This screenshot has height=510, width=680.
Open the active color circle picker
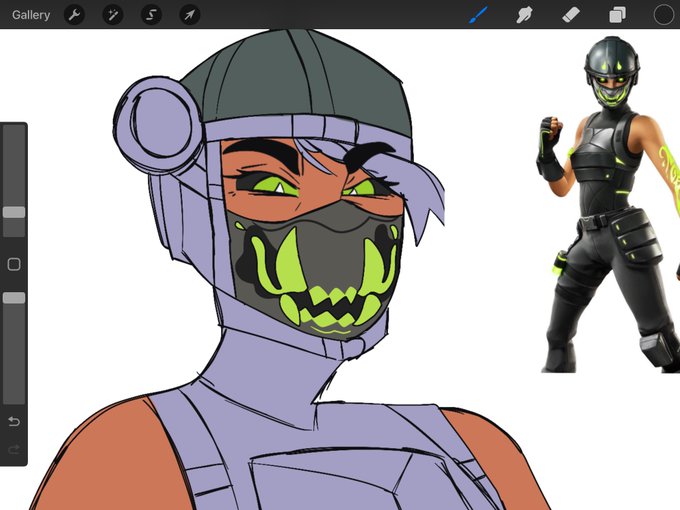pyautogui.click(x=664, y=15)
